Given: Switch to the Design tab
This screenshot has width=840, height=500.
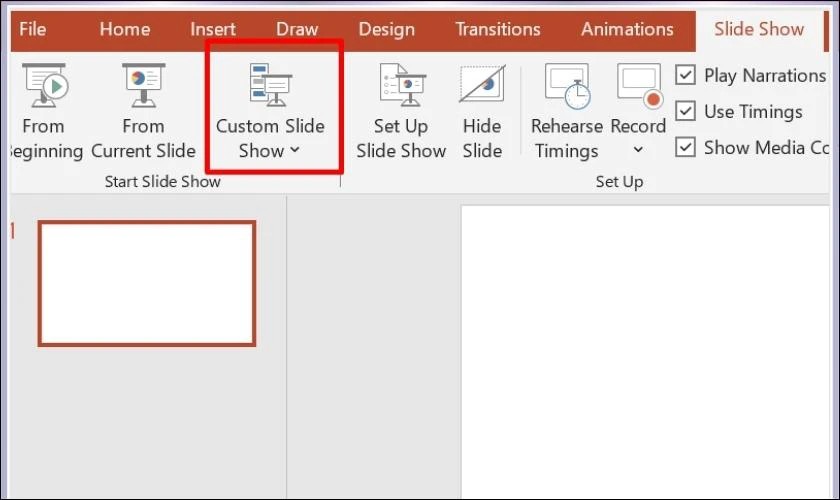Looking at the screenshot, I should (386, 29).
